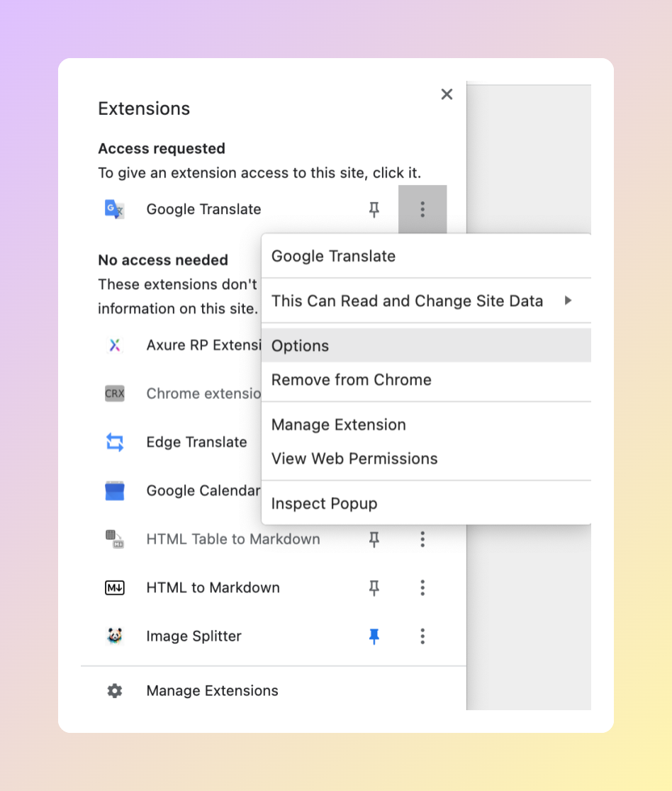
Task: Open more options for HTML Table to Markdown
Action: (x=422, y=539)
